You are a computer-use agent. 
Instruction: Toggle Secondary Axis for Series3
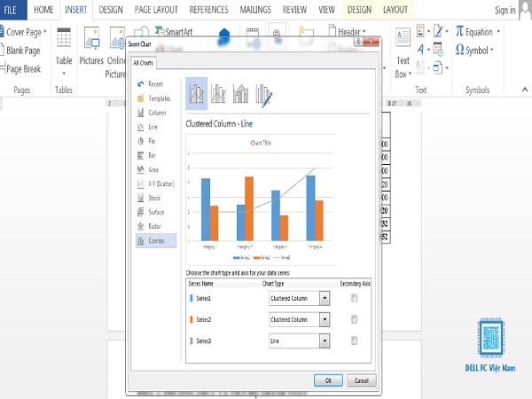pos(354,340)
